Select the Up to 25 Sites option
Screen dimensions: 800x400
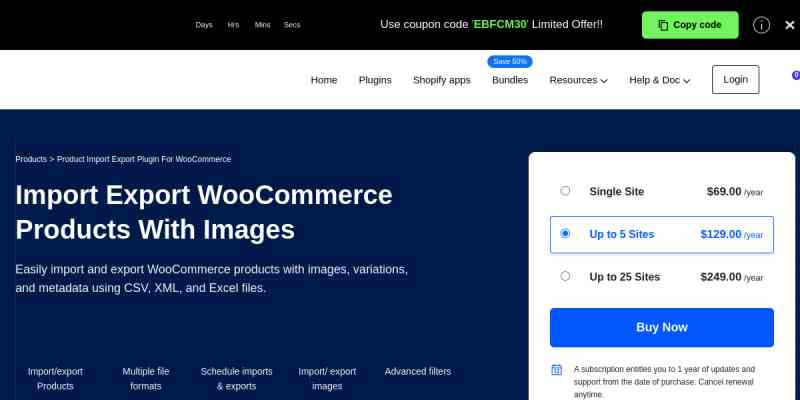point(662,277)
